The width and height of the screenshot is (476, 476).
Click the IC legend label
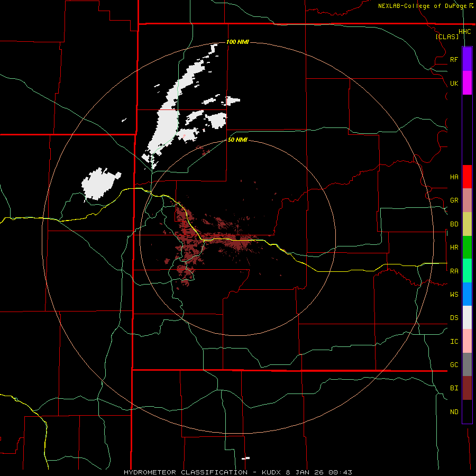(454, 341)
